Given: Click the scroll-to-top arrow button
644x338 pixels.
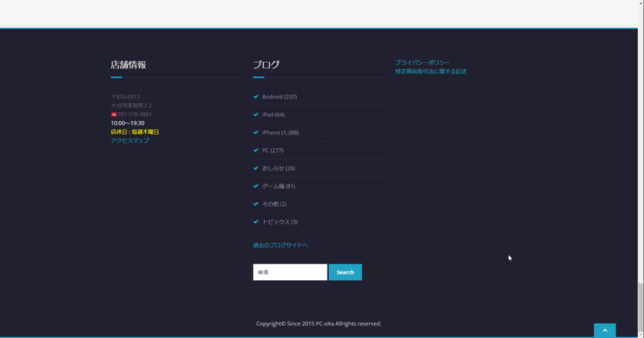Looking at the screenshot, I should coord(604,330).
